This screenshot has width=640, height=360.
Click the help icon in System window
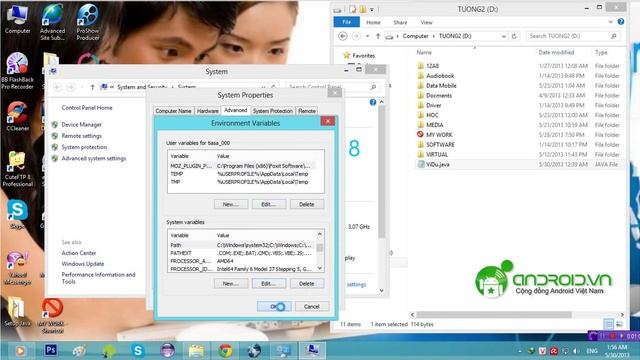tap(373, 102)
